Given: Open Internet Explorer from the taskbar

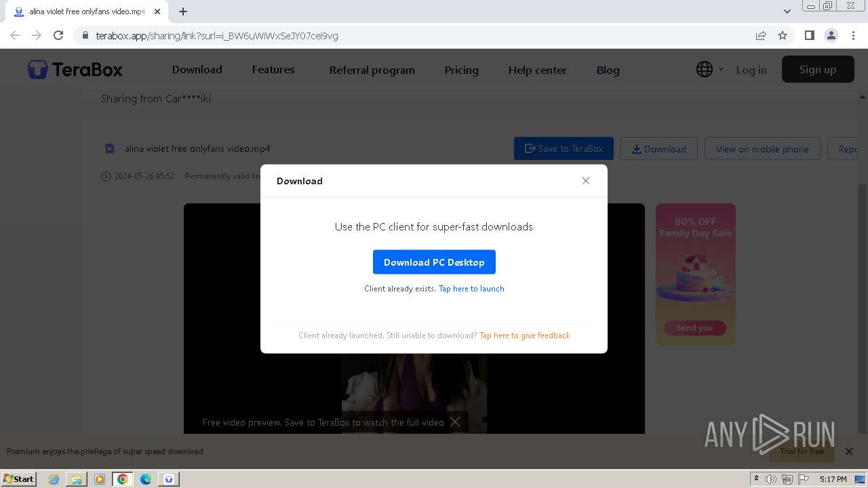Looking at the screenshot, I should point(54,479).
